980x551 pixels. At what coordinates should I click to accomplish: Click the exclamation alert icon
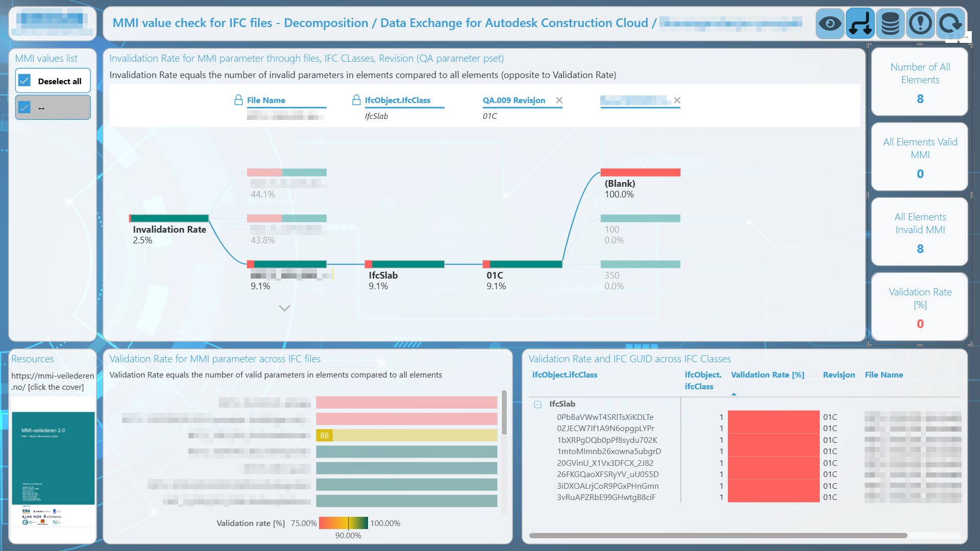click(920, 23)
